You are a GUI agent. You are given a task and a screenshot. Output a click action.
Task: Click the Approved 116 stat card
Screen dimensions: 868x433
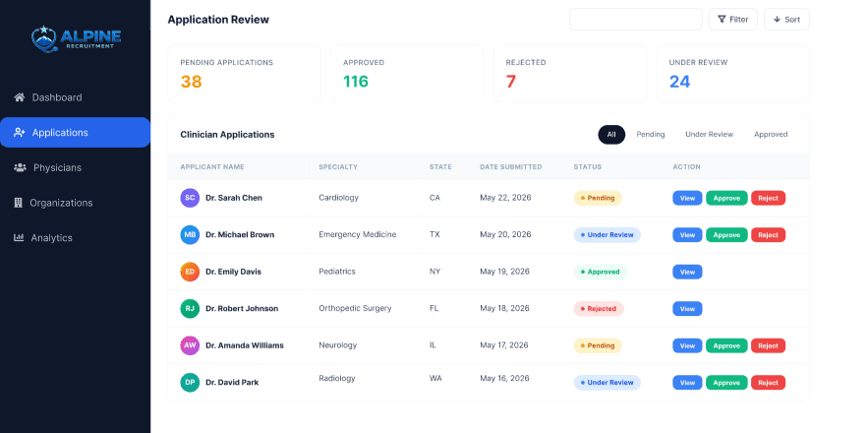coord(407,73)
